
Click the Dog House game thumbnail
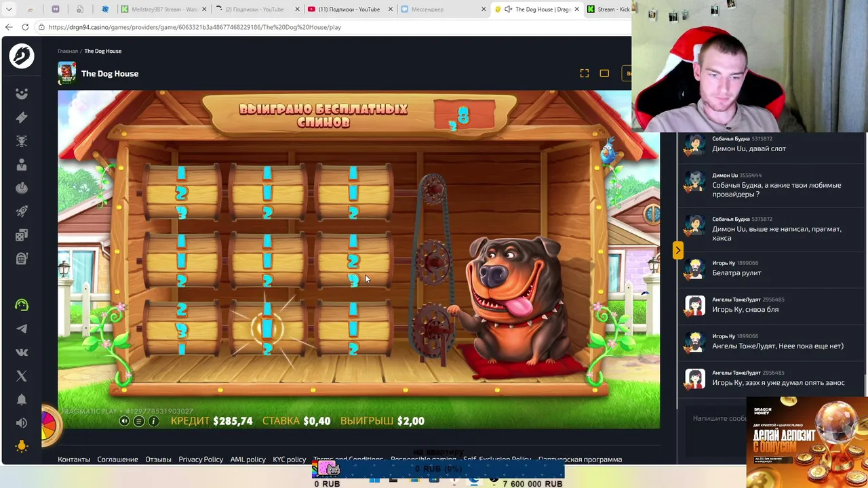(x=66, y=73)
